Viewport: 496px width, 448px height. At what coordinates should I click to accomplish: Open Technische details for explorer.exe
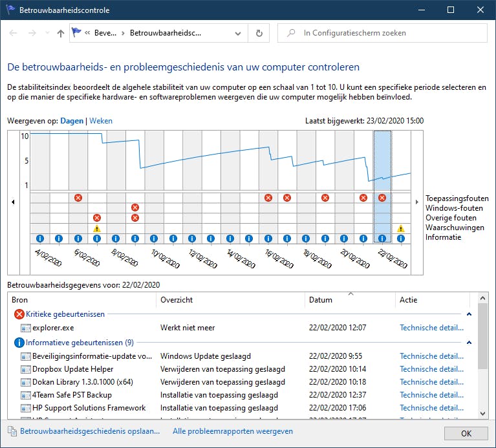coord(431,328)
